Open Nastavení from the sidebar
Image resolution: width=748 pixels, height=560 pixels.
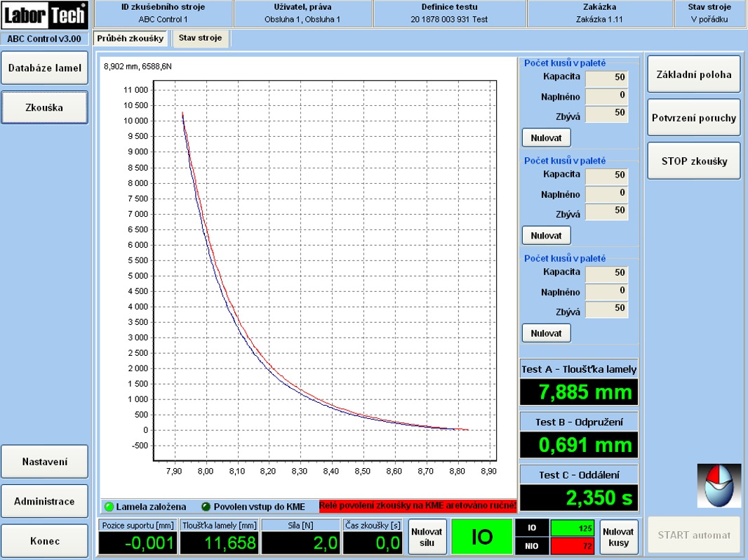(x=44, y=462)
